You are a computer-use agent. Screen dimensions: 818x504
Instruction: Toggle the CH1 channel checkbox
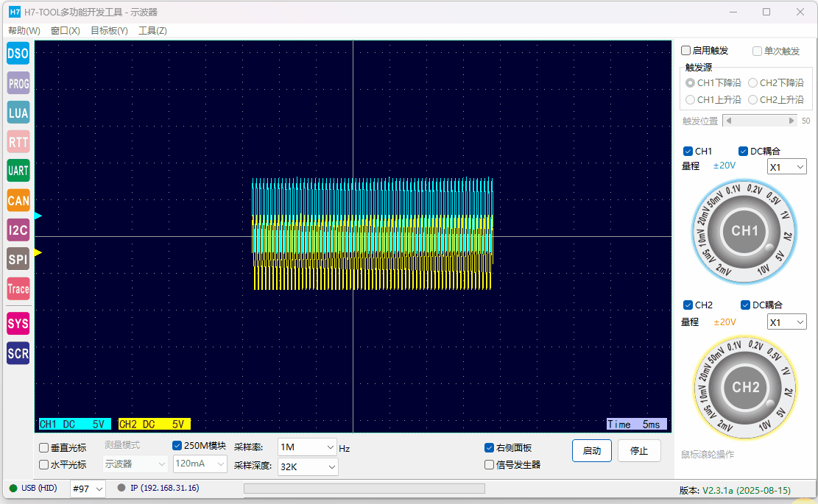(x=688, y=151)
